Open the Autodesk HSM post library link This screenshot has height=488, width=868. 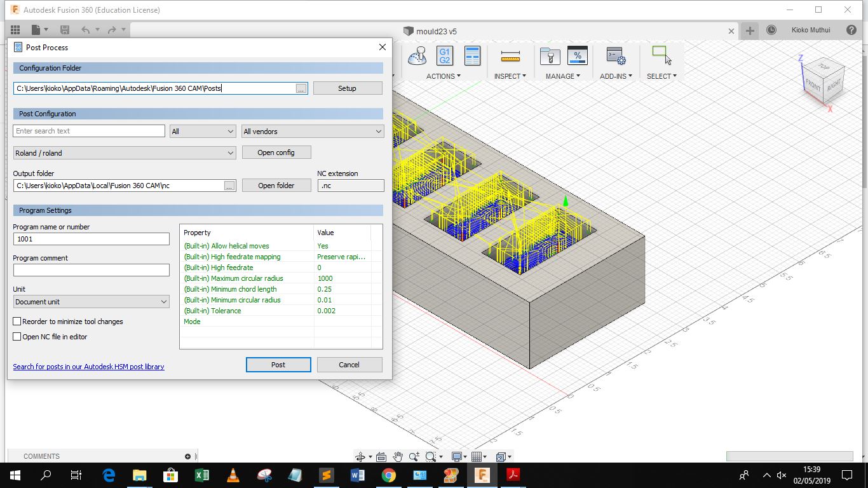(x=88, y=367)
